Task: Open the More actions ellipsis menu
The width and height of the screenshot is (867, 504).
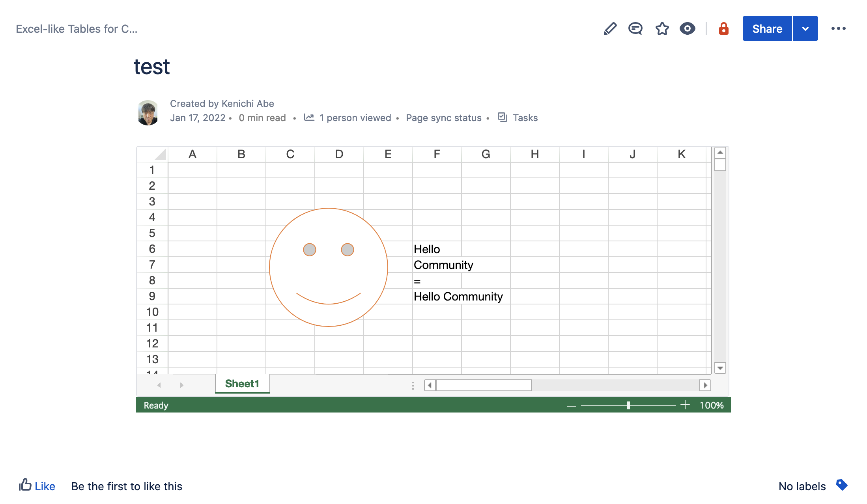Action: coord(838,29)
